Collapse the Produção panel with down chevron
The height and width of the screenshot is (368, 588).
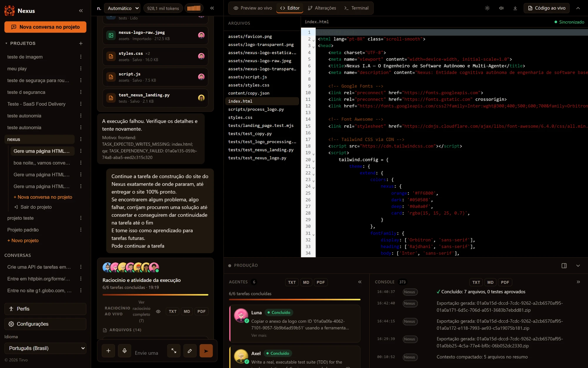[x=578, y=266]
